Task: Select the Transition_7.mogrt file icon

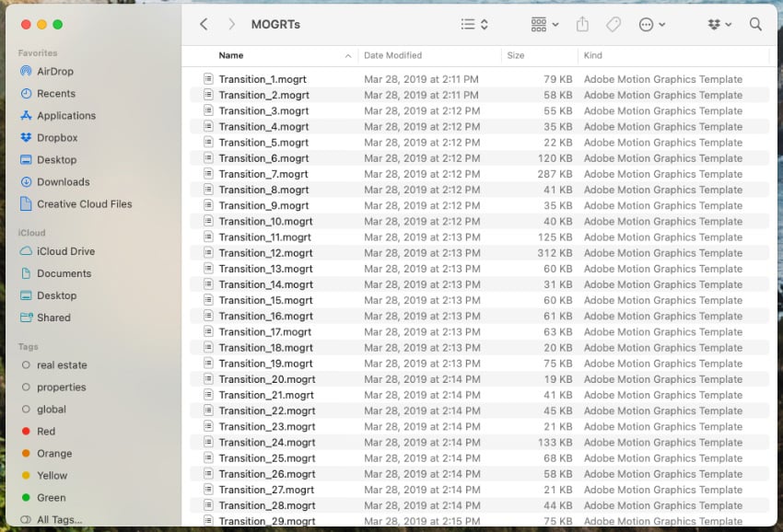Action: pyautogui.click(x=208, y=174)
